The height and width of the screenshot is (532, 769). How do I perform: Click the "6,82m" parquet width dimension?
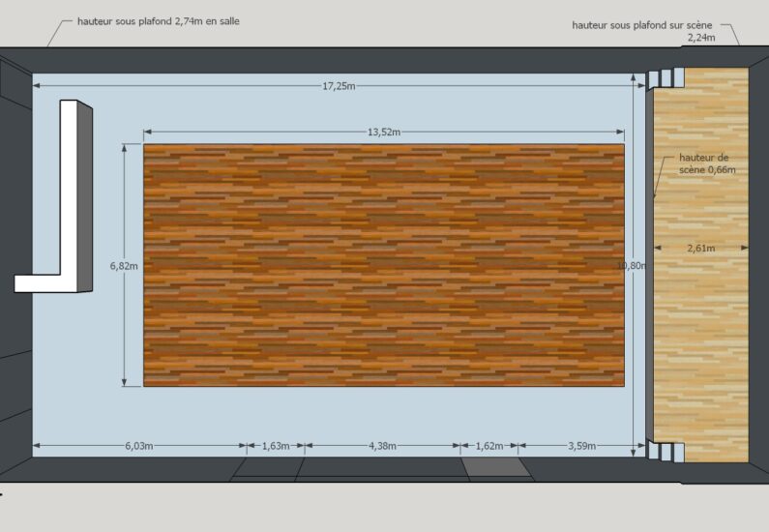pos(124,266)
